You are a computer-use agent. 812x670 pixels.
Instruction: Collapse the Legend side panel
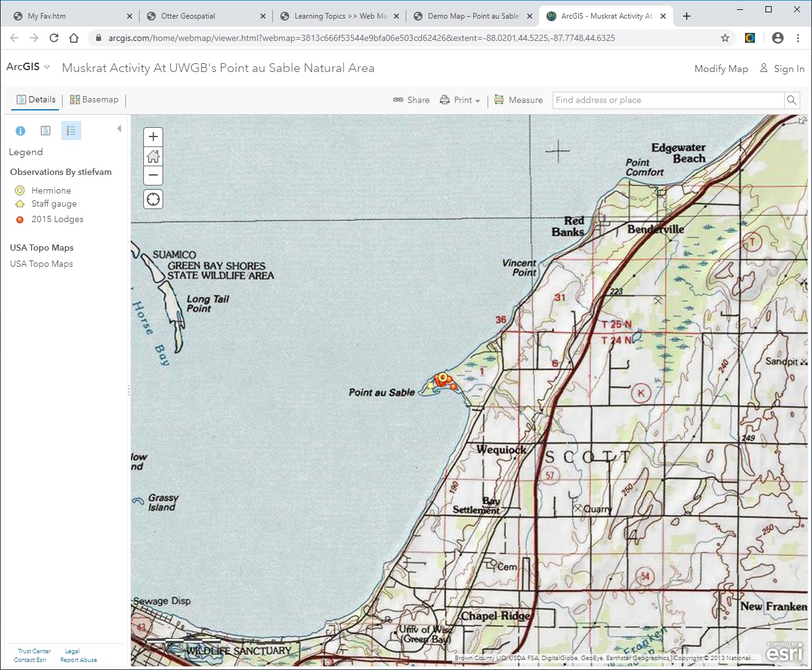point(119,128)
